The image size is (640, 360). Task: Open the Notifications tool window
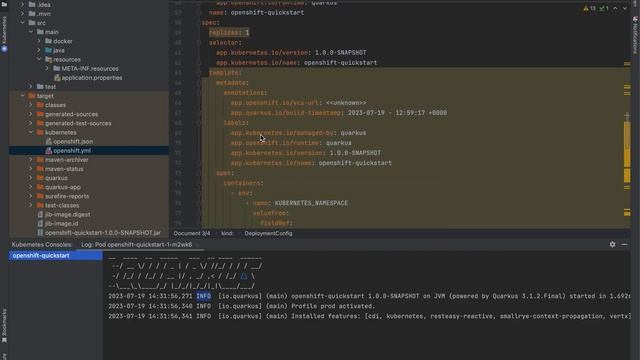(x=635, y=35)
